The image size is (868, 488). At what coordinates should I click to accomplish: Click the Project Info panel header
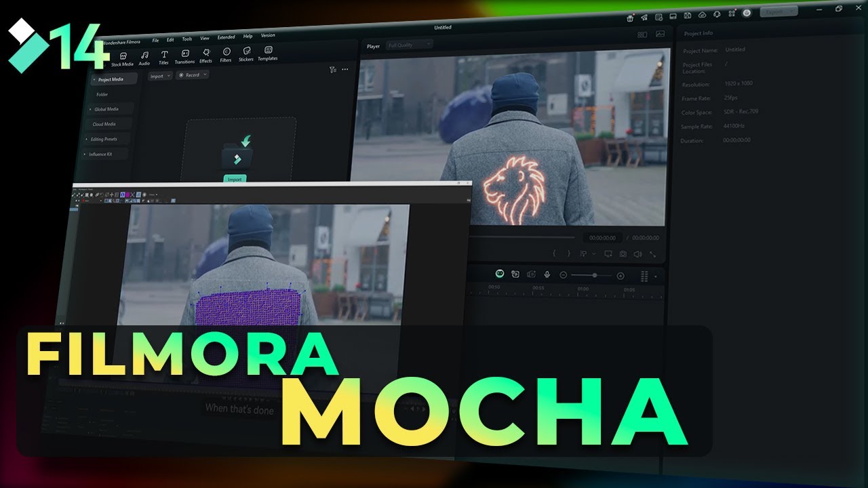[x=698, y=33]
